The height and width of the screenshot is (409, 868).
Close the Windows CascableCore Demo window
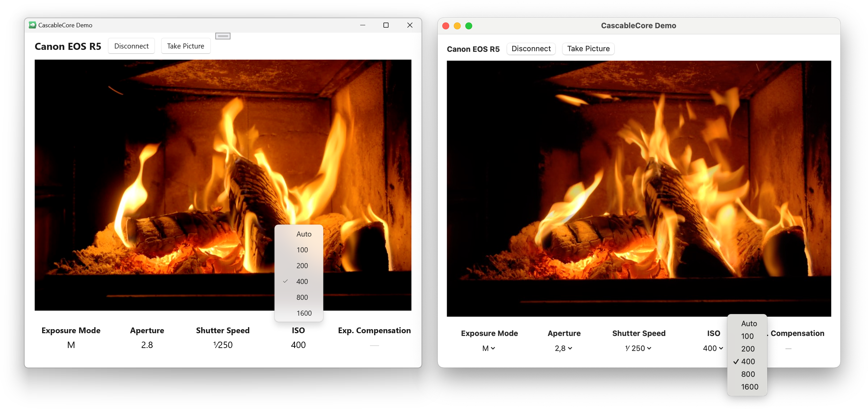tap(410, 25)
